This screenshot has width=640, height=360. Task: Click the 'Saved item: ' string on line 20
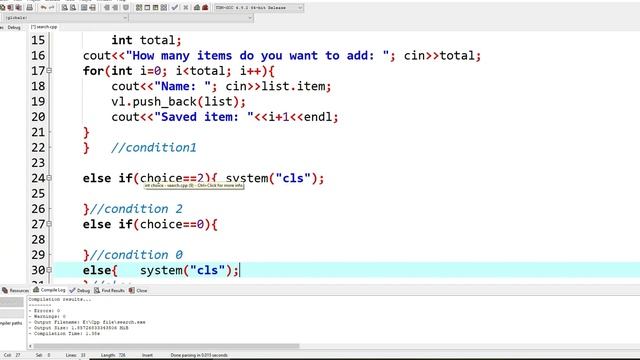pyautogui.click(x=204, y=117)
